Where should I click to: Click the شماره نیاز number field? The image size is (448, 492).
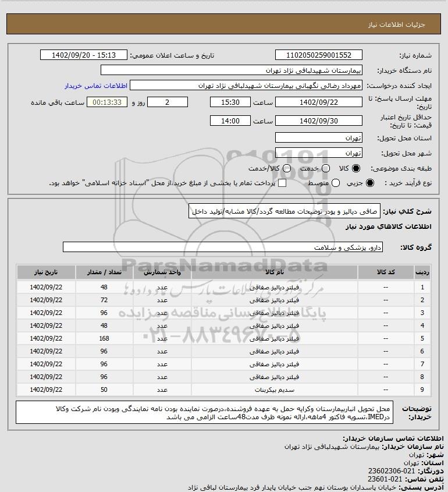(318, 55)
